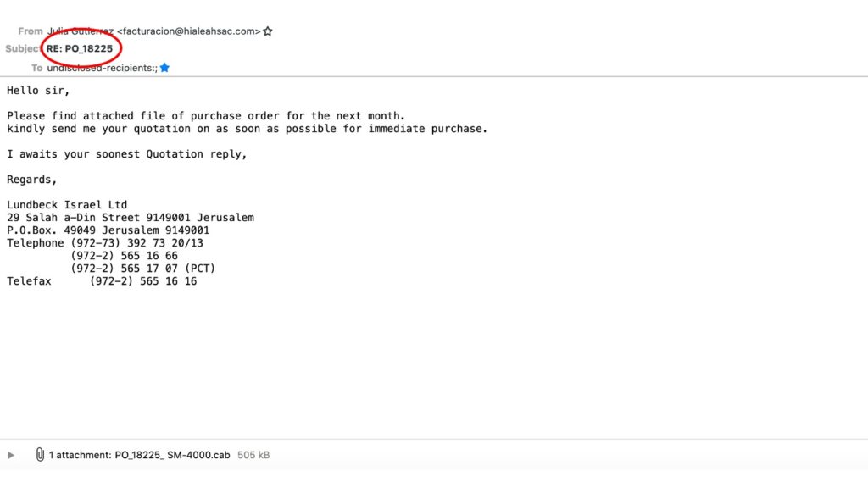The image size is (868, 488).
Task: Click the From label
Action: [30, 31]
